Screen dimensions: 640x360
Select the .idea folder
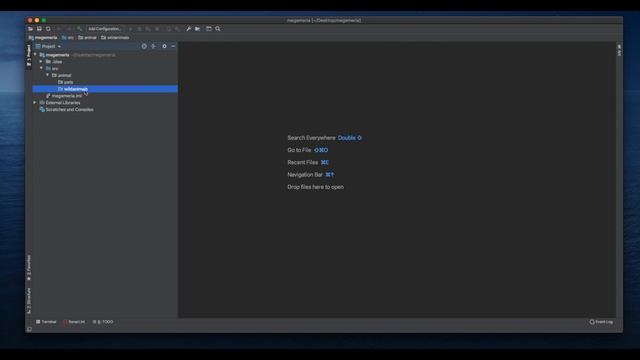54,62
